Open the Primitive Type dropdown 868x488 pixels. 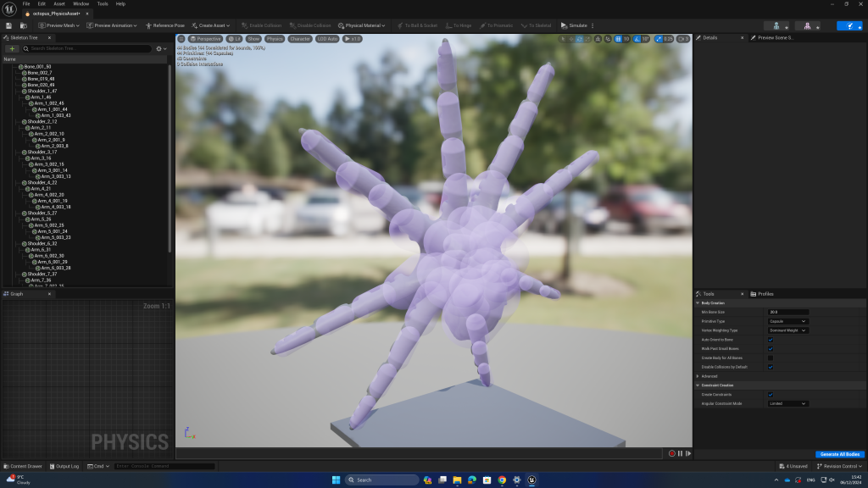[x=787, y=321]
